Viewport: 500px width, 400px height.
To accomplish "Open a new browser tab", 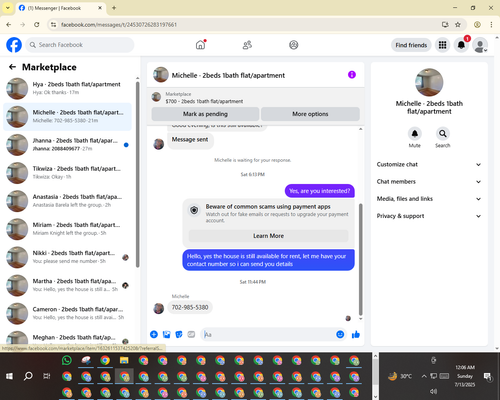I will pos(114,8).
